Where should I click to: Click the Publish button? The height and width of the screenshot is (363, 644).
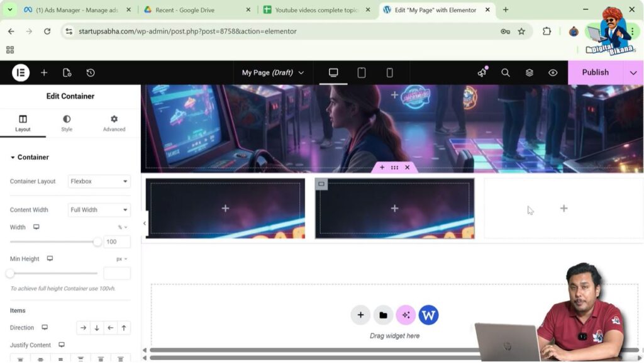click(x=595, y=73)
